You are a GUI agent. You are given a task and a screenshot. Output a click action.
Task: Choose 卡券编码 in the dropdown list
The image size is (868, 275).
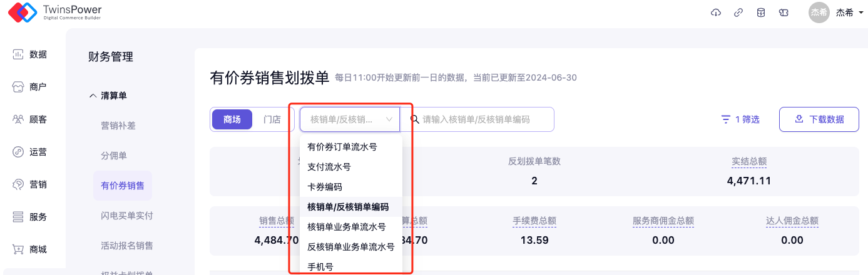[325, 187]
